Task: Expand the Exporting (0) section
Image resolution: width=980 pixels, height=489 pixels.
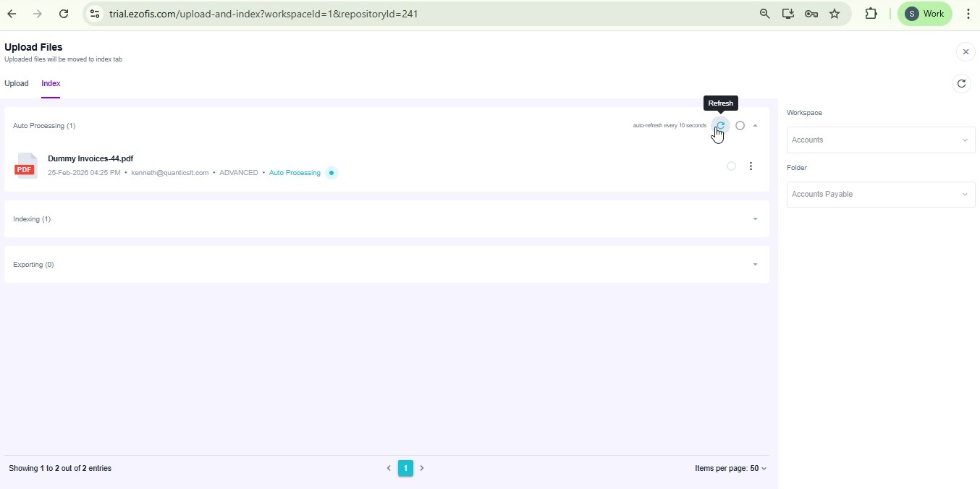Action: point(756,265)
